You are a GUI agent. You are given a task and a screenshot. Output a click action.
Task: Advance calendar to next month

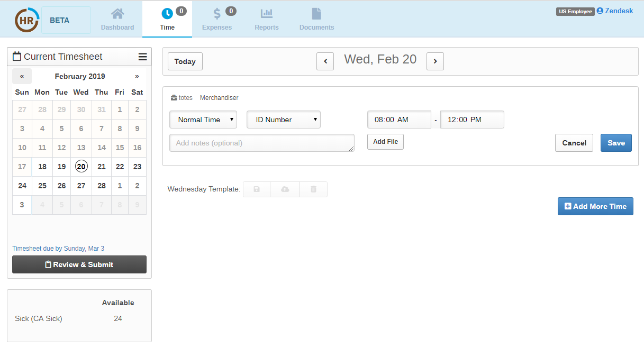pyautogui.click(x=137, y=76)
